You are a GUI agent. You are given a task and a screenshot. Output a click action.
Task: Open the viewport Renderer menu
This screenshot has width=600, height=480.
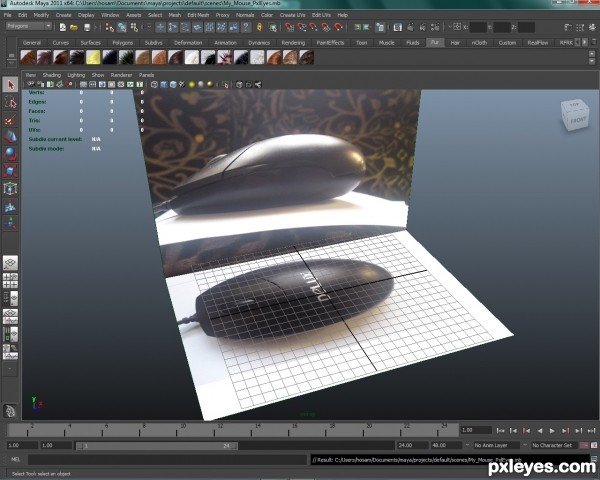[x=121, y=75]
